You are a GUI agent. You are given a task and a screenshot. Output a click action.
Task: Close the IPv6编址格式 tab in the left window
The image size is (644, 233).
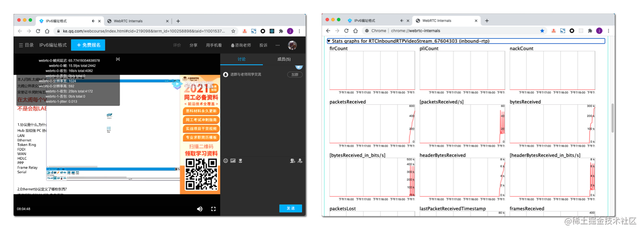(99, 21)
